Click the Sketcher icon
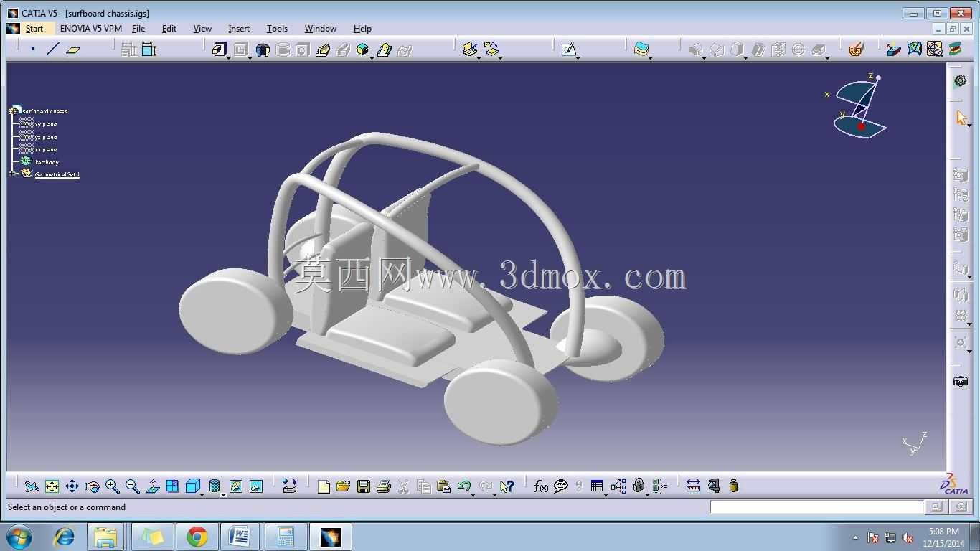This screenshot has width=980, height=551. [x=568, y=50]
